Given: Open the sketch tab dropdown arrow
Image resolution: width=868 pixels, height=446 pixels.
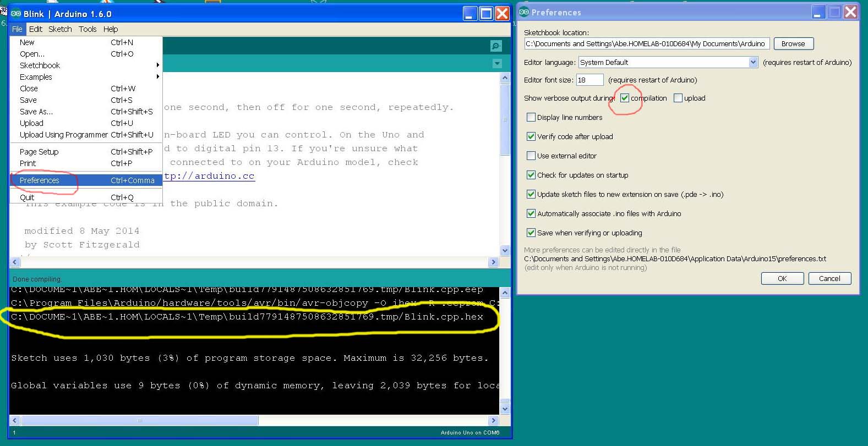Looking at the screenshot, I should 497,64.
